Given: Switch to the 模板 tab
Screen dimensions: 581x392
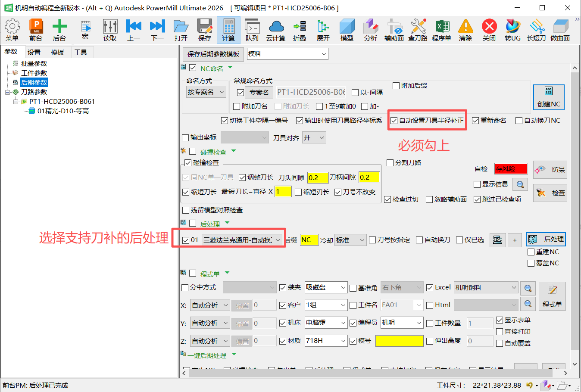Looking at the screenshot, I should 57,53.
